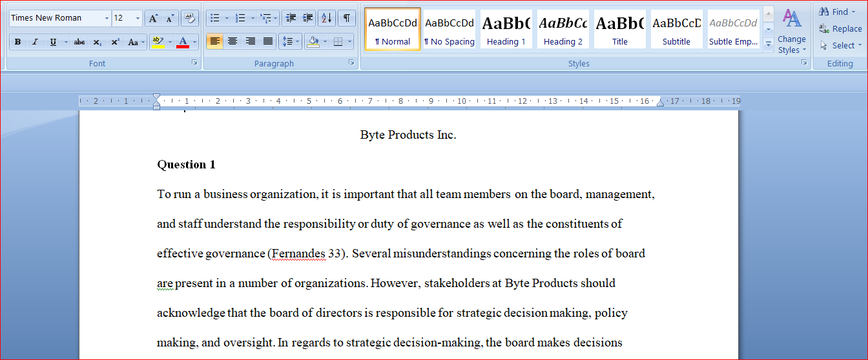868x360 pixels.
Task: Click the Numbering list button
Action: pyautogui.click(x=240, y=18)
